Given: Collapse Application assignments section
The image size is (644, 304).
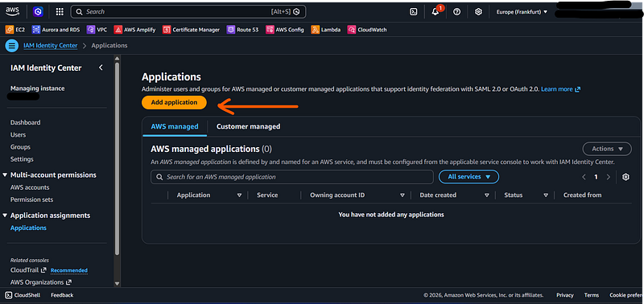Looking at the screenshot, I should click(x=5, y=216).
